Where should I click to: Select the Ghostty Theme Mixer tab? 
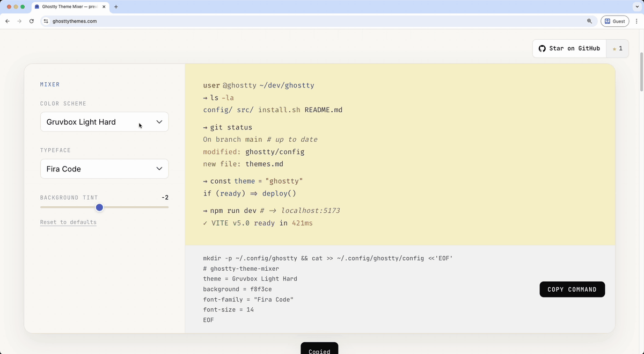pos(69,6)
